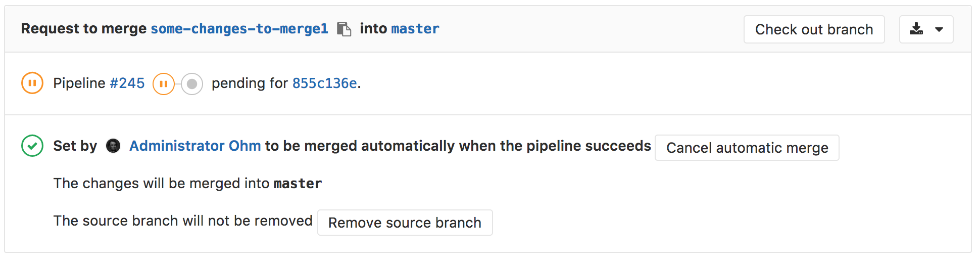Click 'The source branch will not be removed' text
Viewport: 980px width, 260px height.
(183, 221)
